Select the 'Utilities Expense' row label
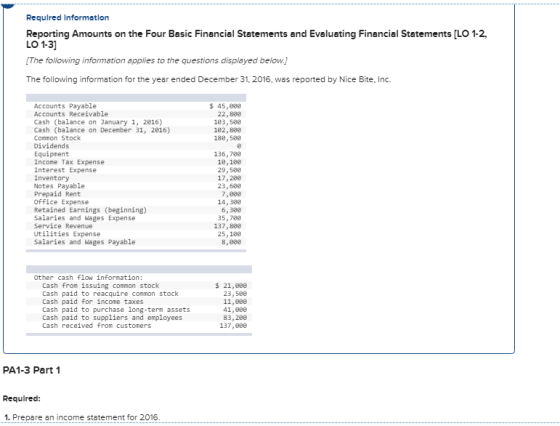This screenshot has height=426, width=560. click(x=67, y=234)
